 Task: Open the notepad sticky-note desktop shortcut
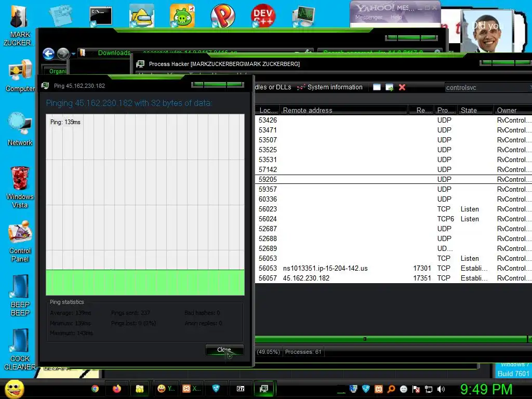(x=60, y=15)
